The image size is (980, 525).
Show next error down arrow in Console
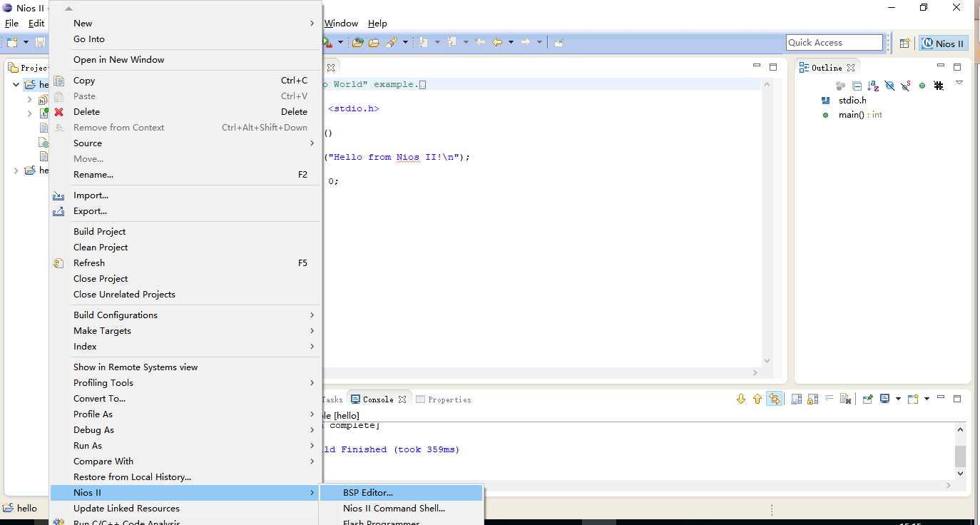(x=741, y=399)
